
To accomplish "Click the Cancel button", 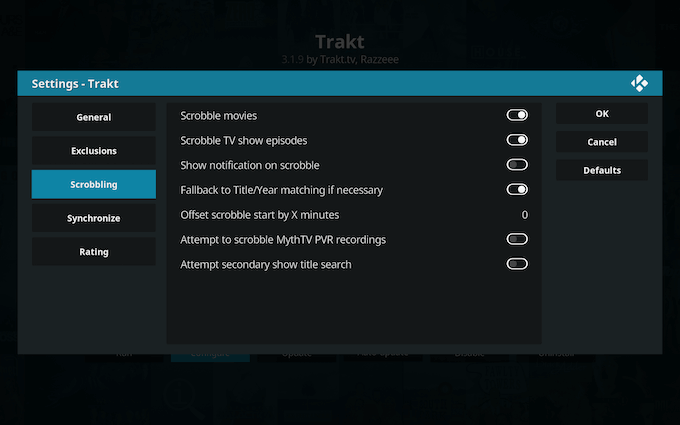I will tap(602, 142).
